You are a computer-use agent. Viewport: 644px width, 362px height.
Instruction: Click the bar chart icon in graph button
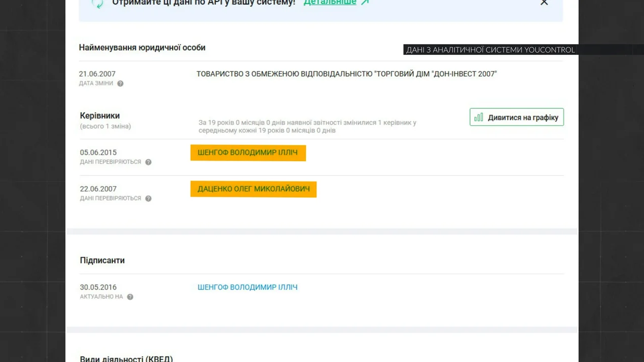479,117
